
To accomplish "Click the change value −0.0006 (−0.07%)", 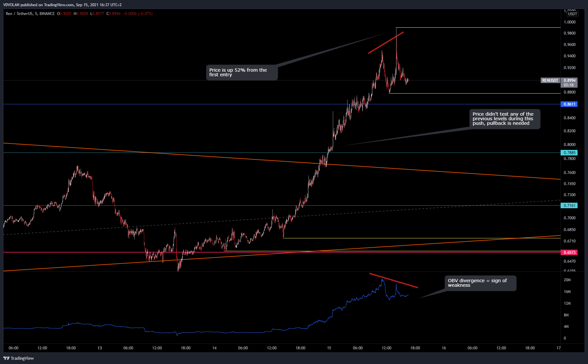I will click(138, 14).
